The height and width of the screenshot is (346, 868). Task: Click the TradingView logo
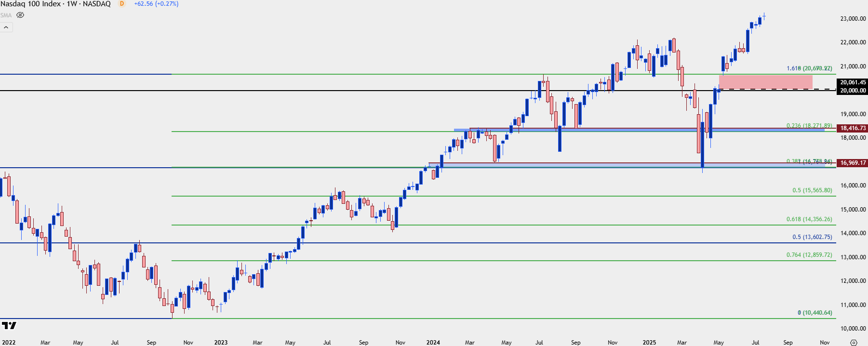(9, 326)
